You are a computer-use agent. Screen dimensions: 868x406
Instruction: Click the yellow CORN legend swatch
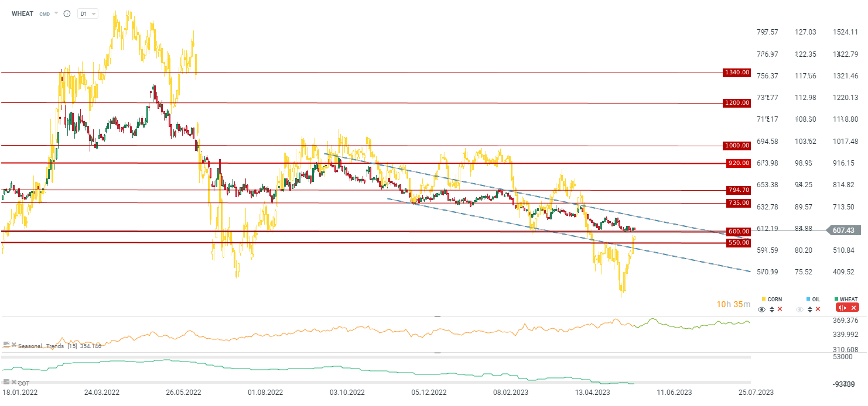pos(763,300)
